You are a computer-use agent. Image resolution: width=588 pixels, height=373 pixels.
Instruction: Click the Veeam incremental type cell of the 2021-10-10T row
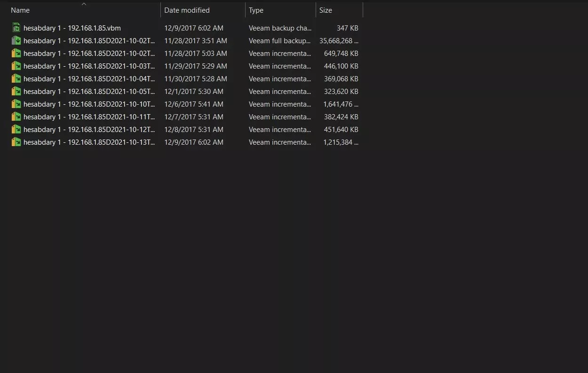280,104
